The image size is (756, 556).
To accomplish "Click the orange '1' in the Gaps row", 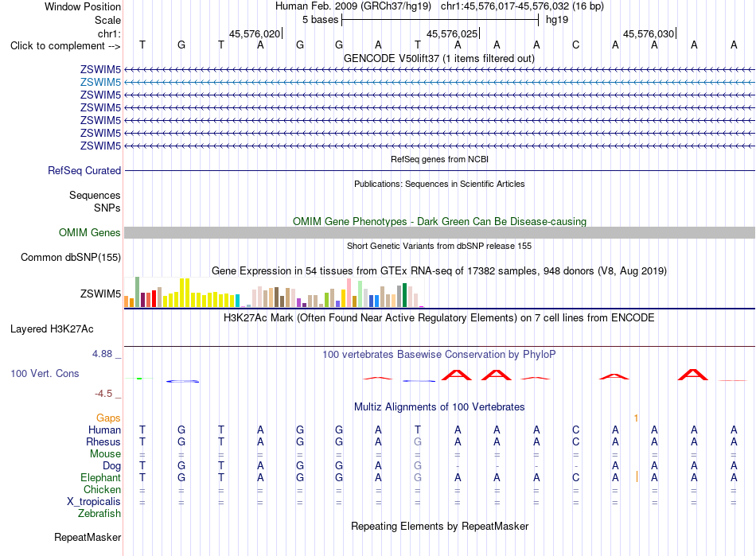I will (636, 418).
